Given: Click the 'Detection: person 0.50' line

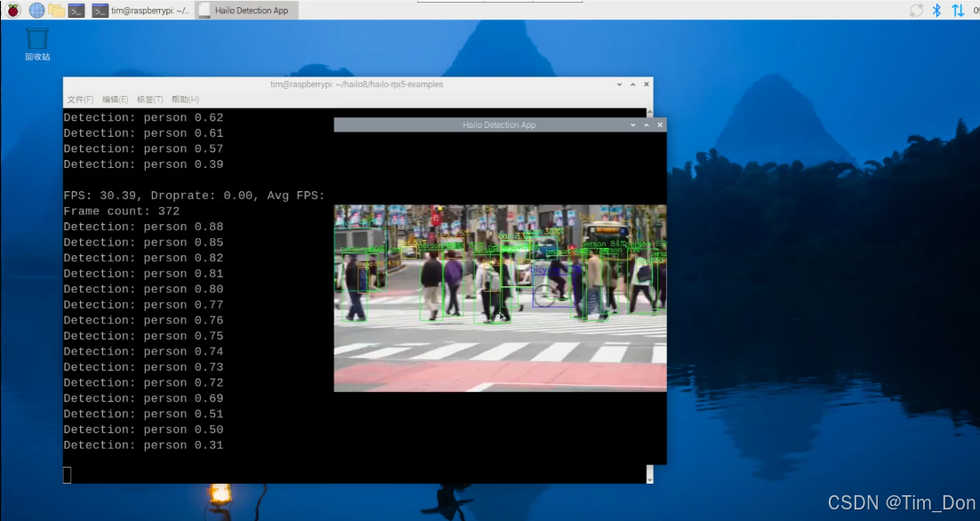Looking at the screenshot, I should (143, 429).
